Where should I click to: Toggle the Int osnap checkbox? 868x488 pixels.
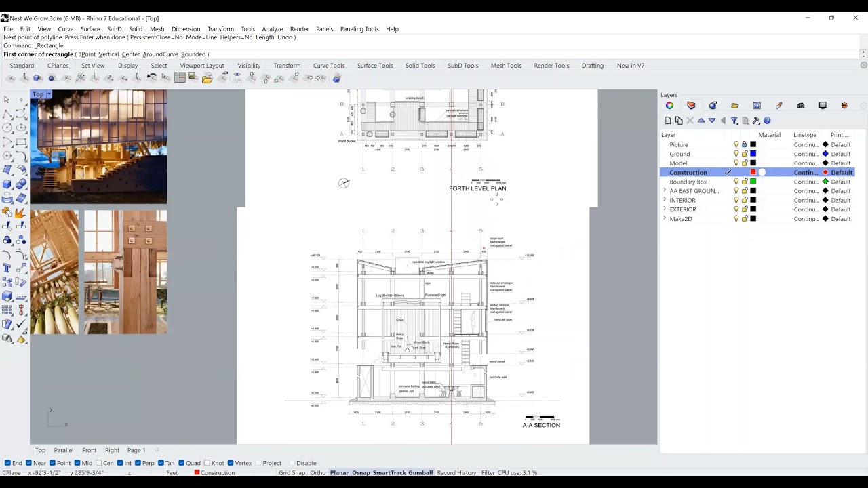pyautogui.click(x=120, y=463)
